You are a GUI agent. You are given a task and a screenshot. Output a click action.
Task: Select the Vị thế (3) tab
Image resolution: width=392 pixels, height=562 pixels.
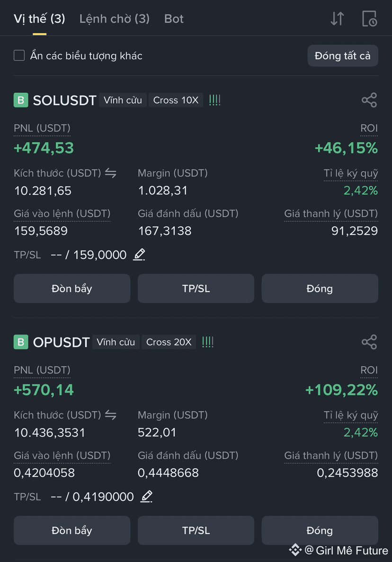coord(39,18)
